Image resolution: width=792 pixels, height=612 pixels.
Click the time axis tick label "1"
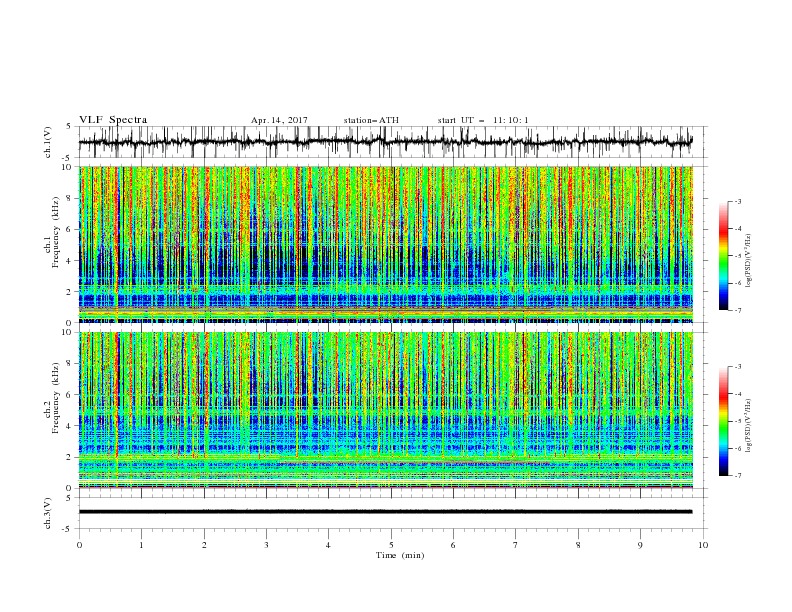[141, 545]
